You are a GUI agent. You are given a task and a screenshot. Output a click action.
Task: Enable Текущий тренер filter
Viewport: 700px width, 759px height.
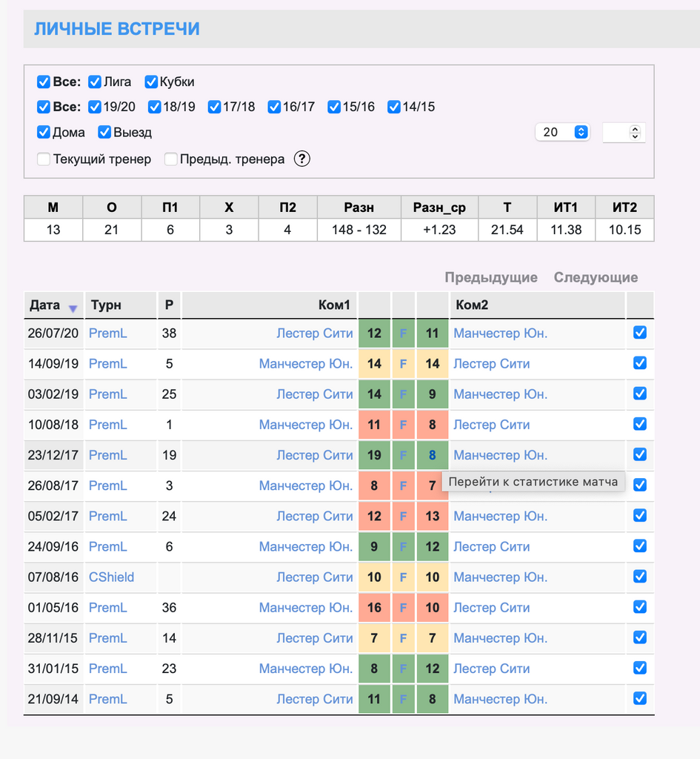click(44, 159)
